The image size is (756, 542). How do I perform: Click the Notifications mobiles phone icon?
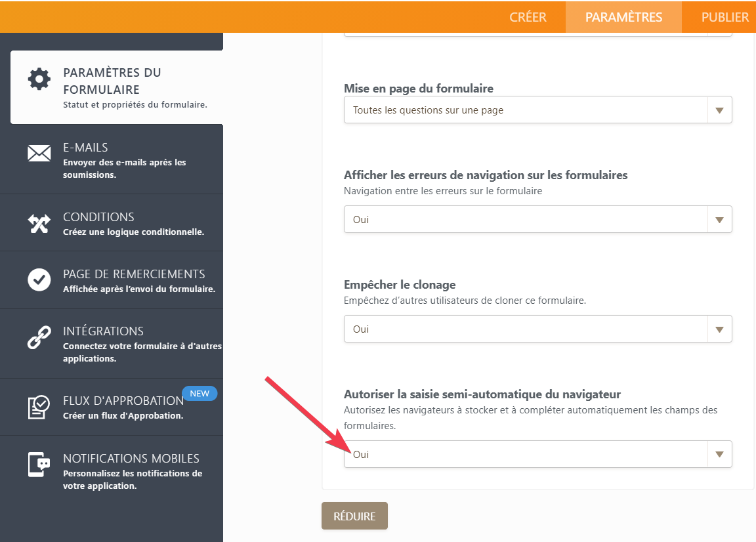[x=39, y=465]
